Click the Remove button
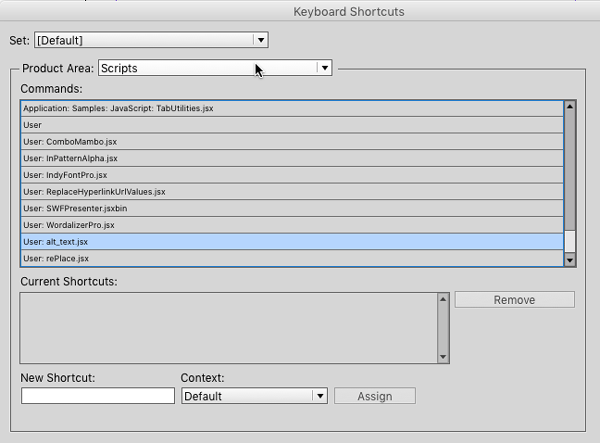 pyautogui.click(x=514, y=300)
